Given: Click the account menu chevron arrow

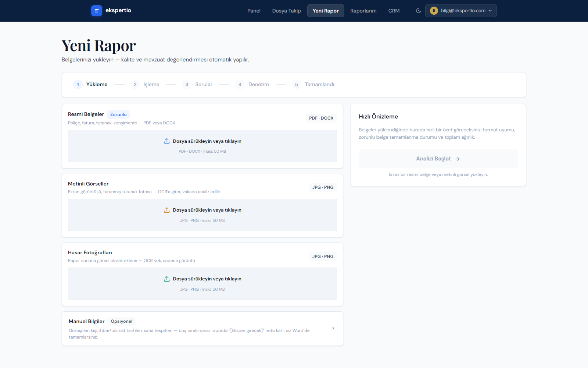Looking at the screenshot, I should tap(490, 11).
